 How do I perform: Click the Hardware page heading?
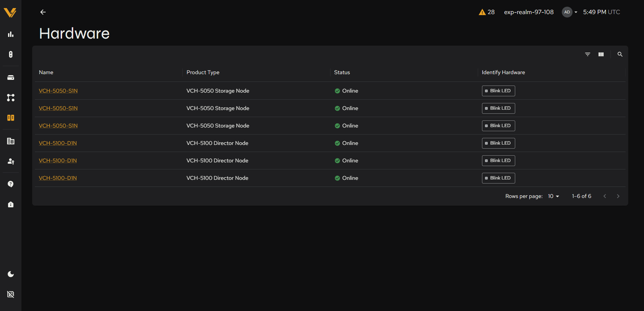click(x=74, y=34)
